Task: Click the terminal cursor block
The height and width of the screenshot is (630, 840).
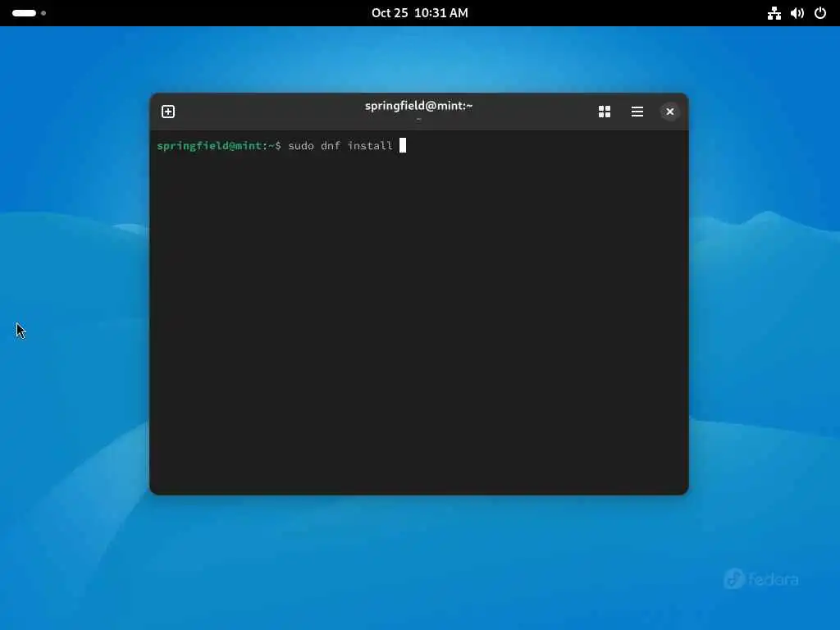Action: (x=403, y=145)
